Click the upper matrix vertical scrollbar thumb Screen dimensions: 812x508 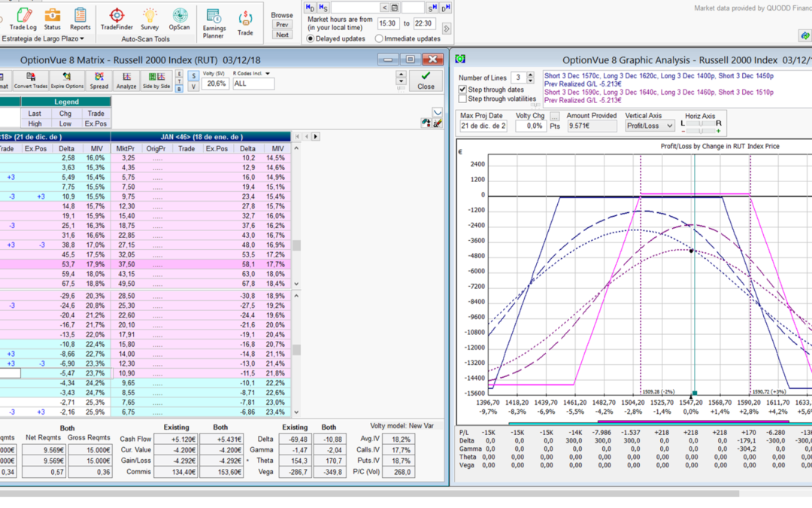[x=297, y=245]
